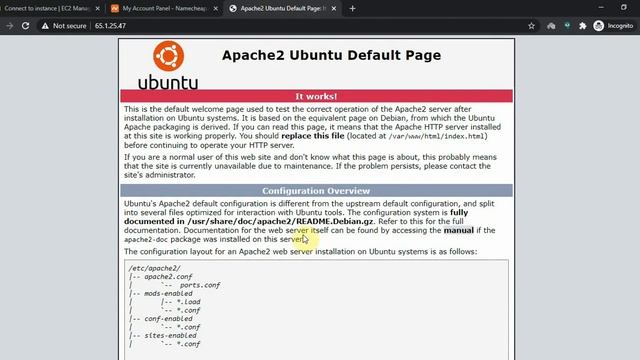Image resolution: width=640 pixels, height=360 pixels.
Task: Reload the current page
Action: click(x=25, y=26)
